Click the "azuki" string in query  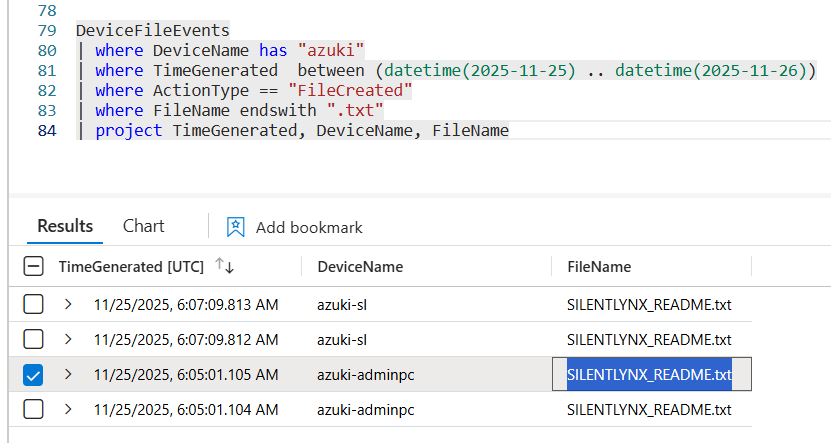coord(331,50)
